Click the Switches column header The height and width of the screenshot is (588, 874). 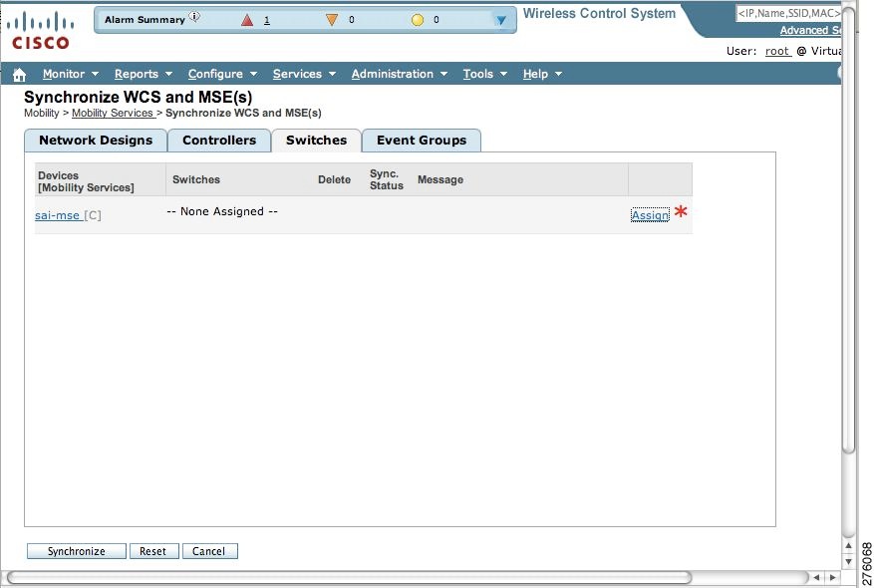196,179
